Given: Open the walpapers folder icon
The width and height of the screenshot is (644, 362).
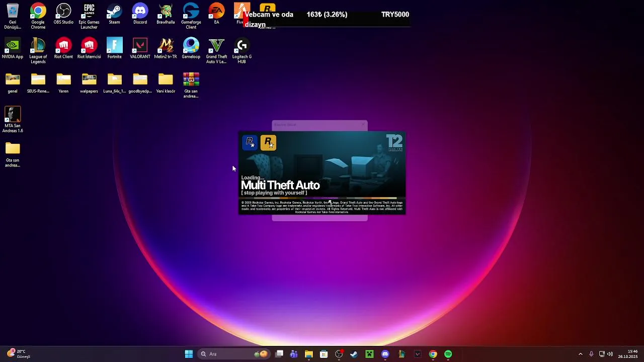Looking at the screenshot, I should [x=89, y=83].
